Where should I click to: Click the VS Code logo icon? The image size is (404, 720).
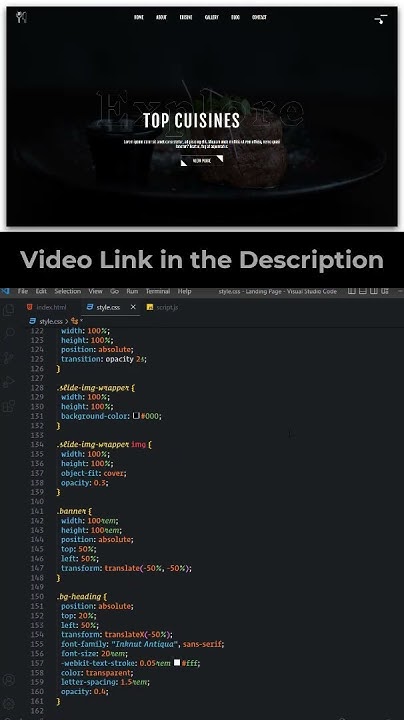[6, 291]
